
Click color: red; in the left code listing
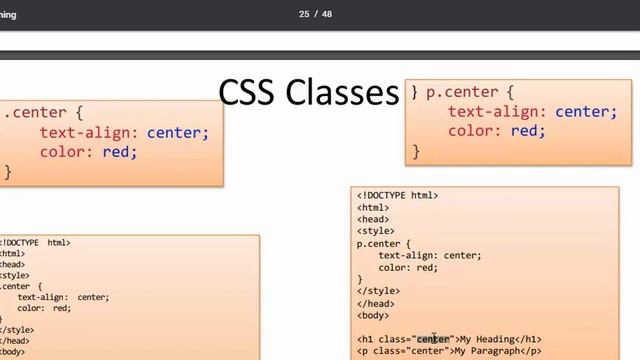44,308
